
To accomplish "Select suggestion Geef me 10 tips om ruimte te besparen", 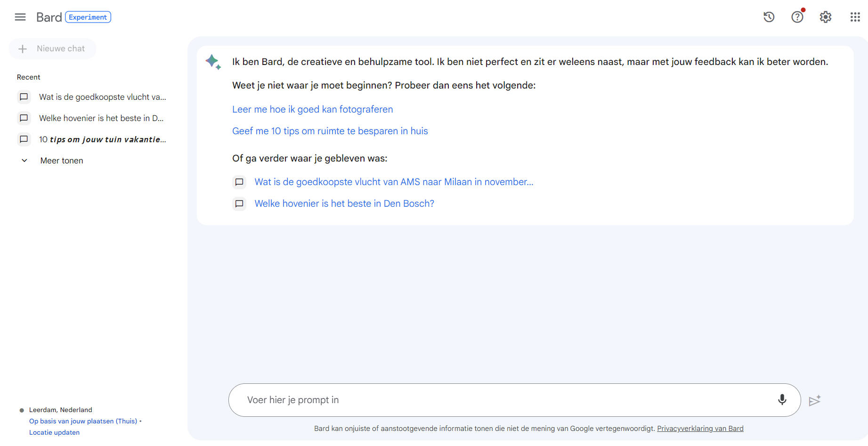I will [330, 131].
